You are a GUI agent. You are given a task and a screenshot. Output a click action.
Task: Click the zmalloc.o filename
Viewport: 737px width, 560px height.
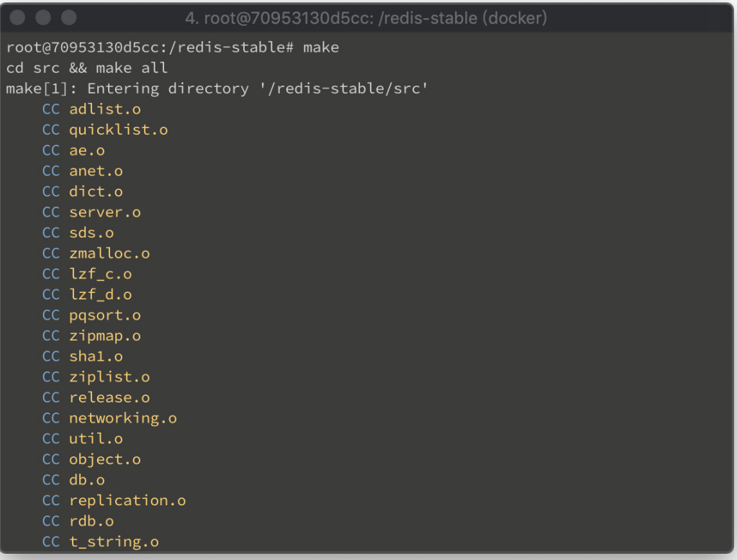click(x=109, y=253)
